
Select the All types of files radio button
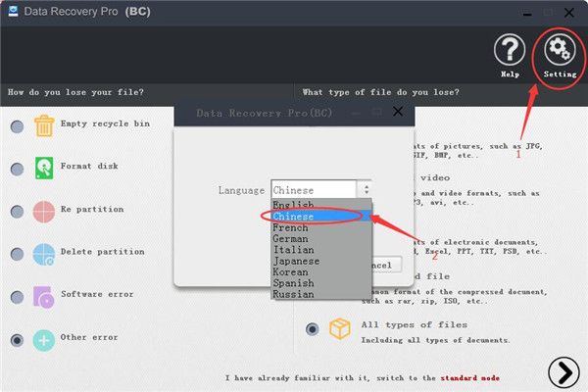pos(313,329)
